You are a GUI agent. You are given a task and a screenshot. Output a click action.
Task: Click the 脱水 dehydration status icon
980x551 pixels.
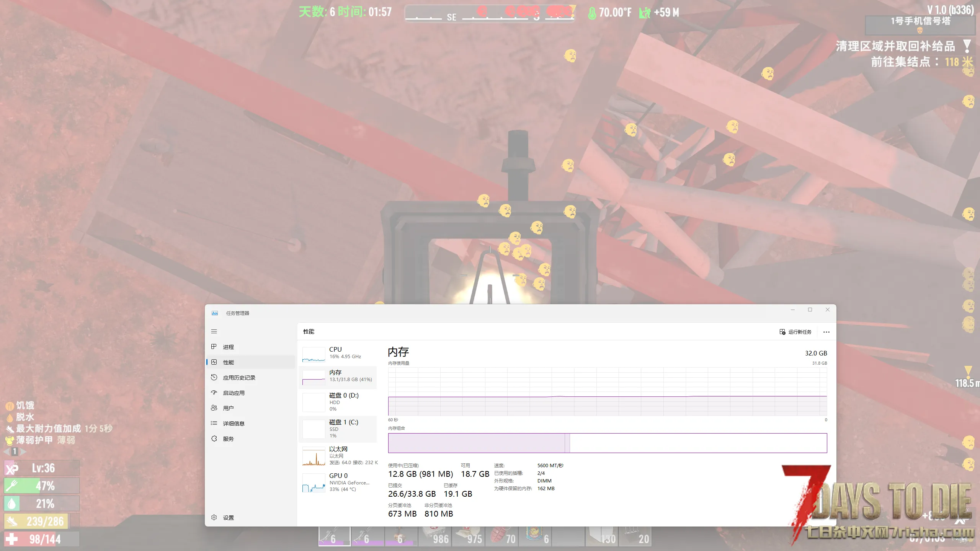(10, 417)
